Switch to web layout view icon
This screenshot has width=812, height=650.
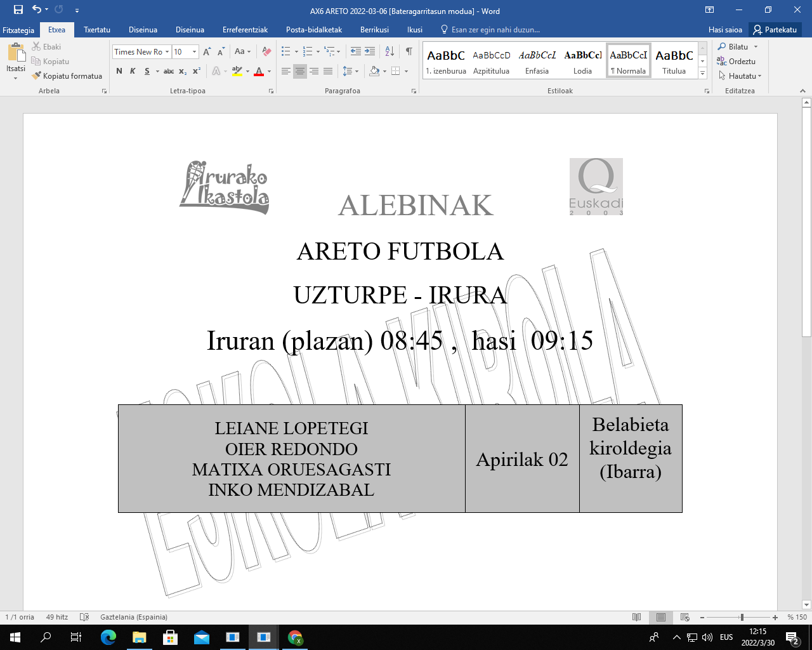[x=685, y=617]
